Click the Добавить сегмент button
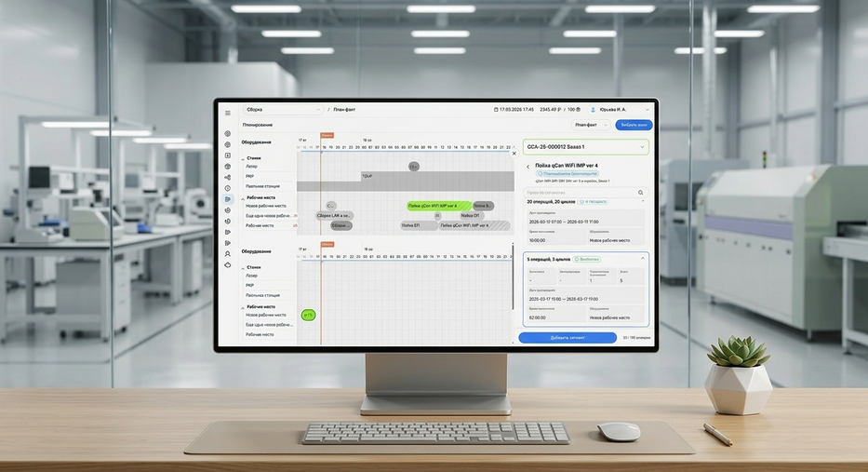The width and height of the screenshot is (868, 472). click(567, 338)
